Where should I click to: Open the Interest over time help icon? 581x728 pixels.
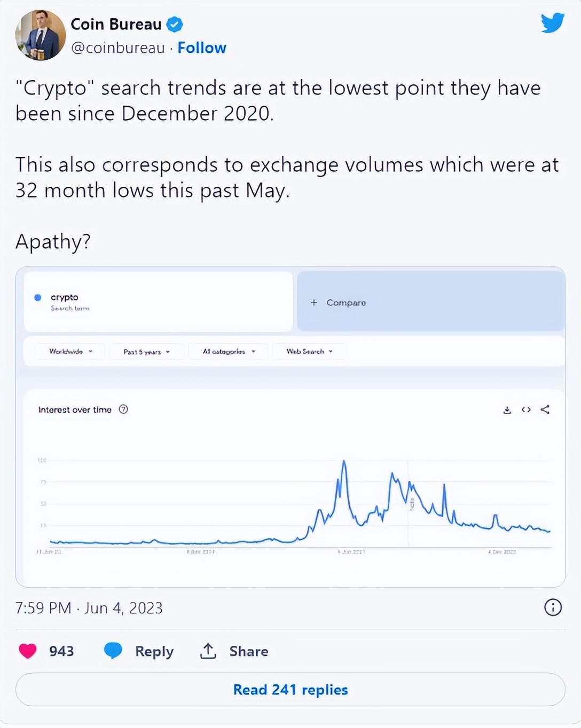coord(123,409)
